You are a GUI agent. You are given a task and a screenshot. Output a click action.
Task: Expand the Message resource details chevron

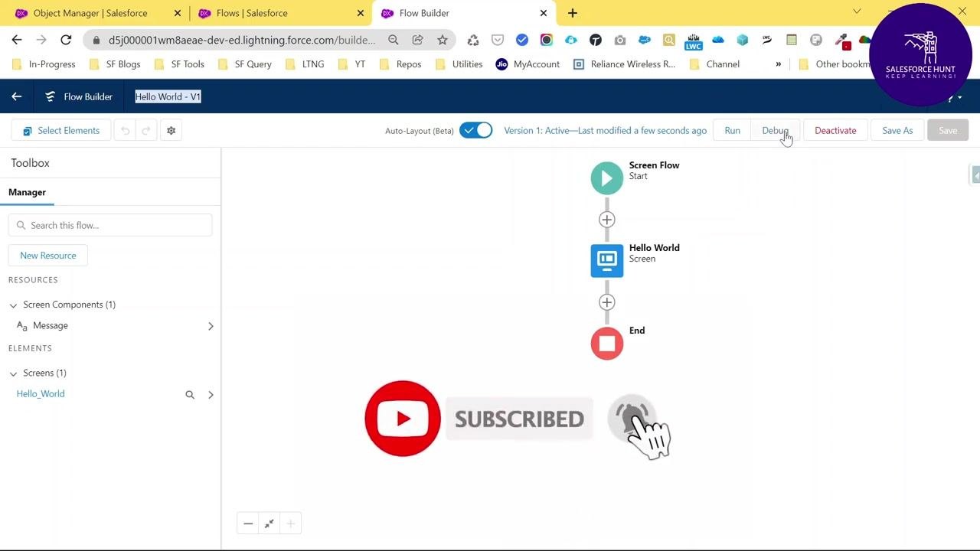[x=211, y=326]
